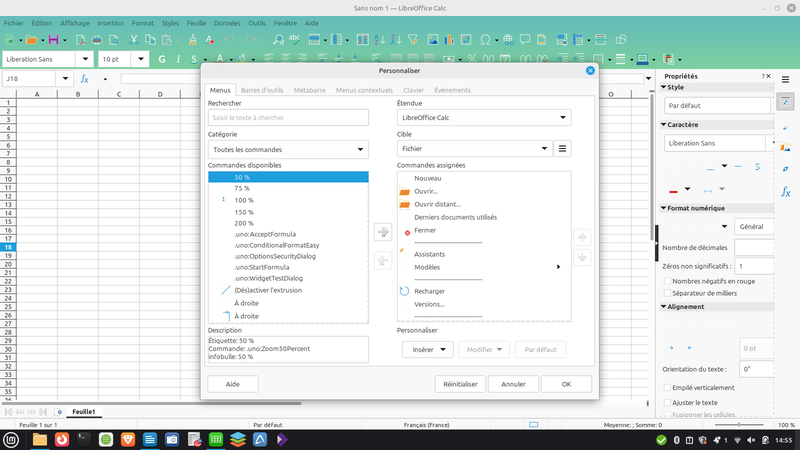Switch to the Métabarre tab
The image size is (800, 450).
click(309, 90)
